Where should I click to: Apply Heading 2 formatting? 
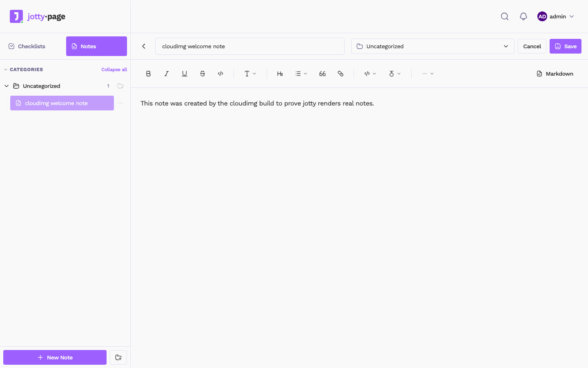[x=280, y=74]
